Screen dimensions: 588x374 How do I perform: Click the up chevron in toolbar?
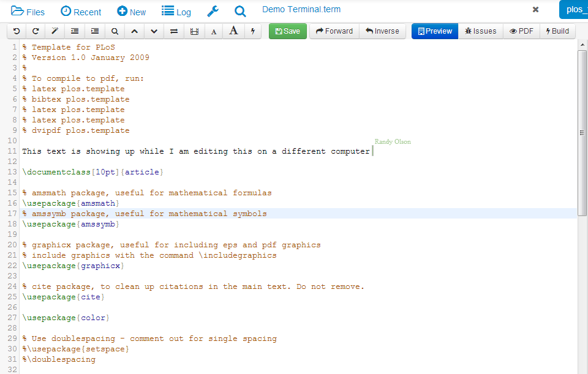[x=134, y=31]
